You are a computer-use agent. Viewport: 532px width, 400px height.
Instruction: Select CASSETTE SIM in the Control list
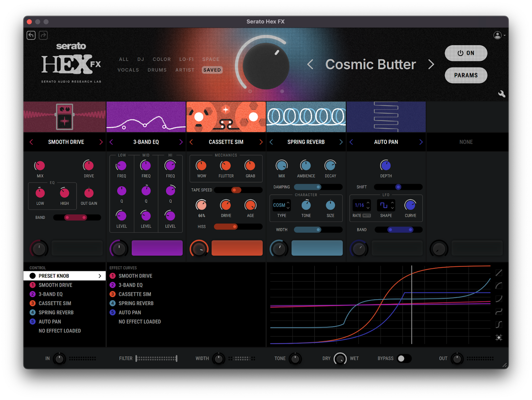55,303
